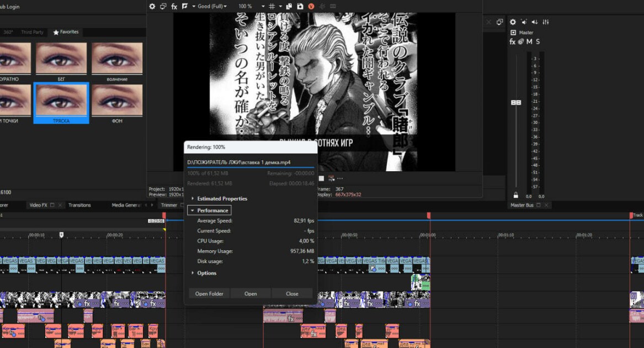
Task: Click the Master FX button
Action: click(513, 41)
